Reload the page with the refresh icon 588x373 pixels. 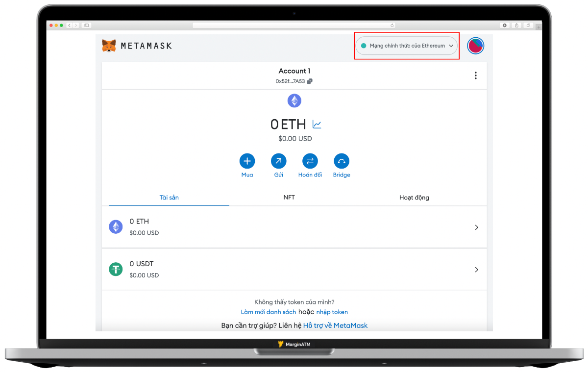tap(392, 25)
